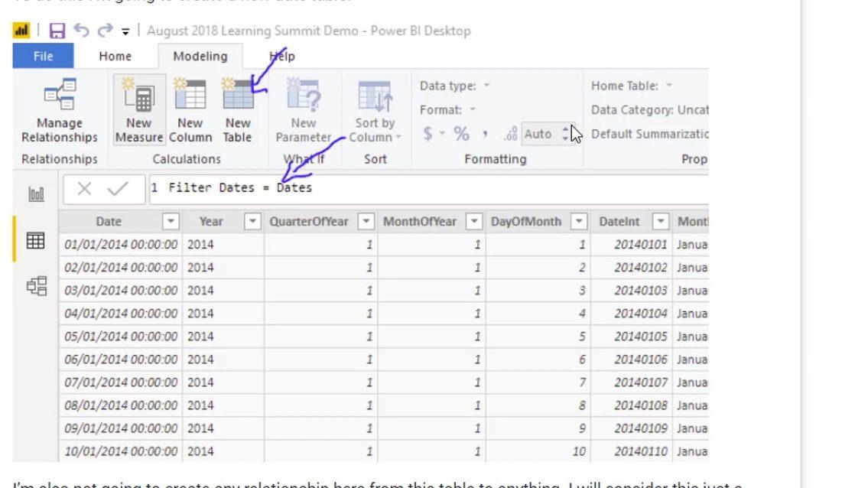Click the New Column icon
Image resolution: width=868 pixels, height=488 pixels.
[x=190, y=93]
